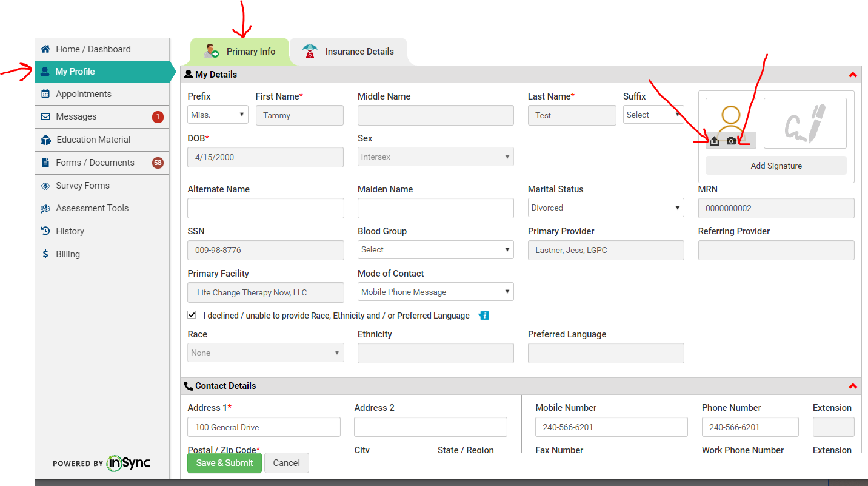Click the Middle Name field
Screen dimensions: 868x486
click(x=436, y=115)
